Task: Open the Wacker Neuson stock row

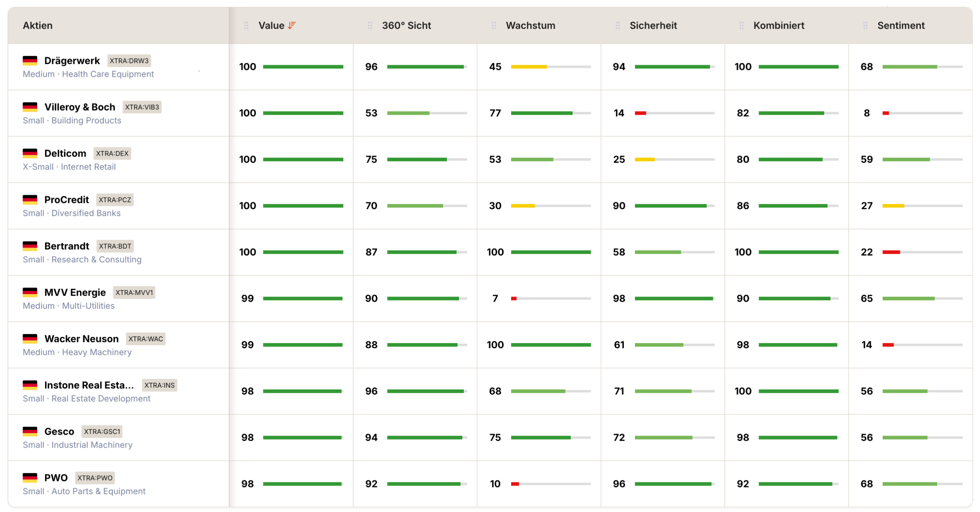Action: coord(81,339)
